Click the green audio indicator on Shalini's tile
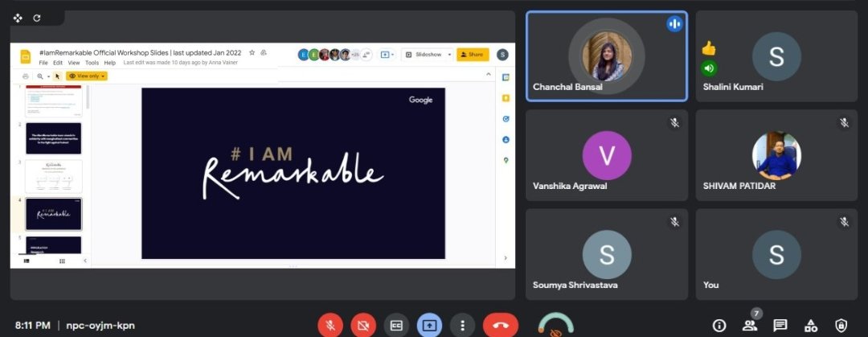This screenshot has height=337, width=868. [709, 68]
